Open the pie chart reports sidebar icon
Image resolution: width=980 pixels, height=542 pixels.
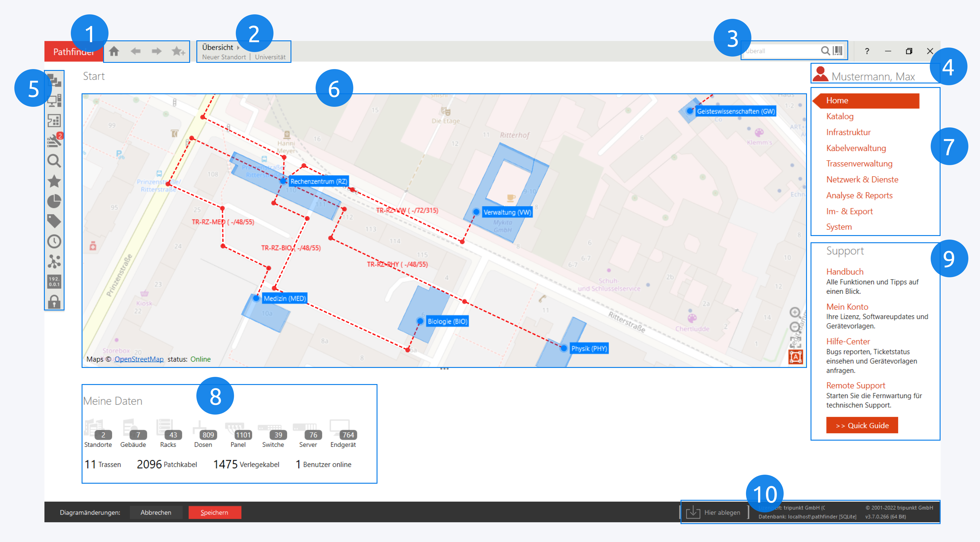[54, 201]
